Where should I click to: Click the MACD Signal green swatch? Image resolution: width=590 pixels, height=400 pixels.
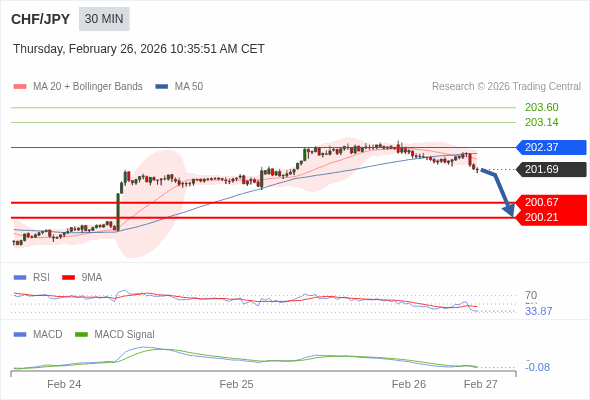pos(81,335)
